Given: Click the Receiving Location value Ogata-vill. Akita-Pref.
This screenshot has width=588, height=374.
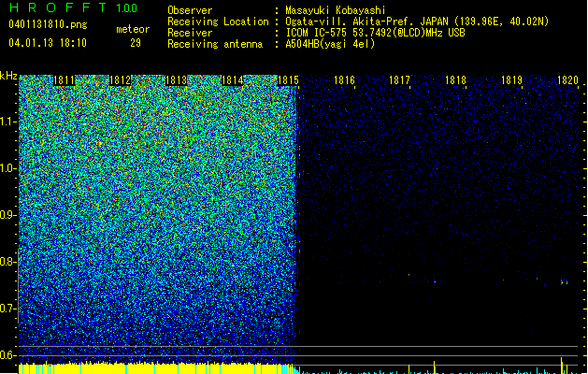Looking at the screenshot, I should point(350,22).
